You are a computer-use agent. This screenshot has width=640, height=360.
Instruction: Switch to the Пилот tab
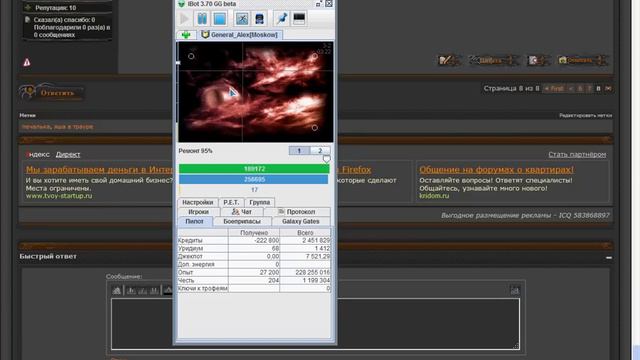coord(195,221)
